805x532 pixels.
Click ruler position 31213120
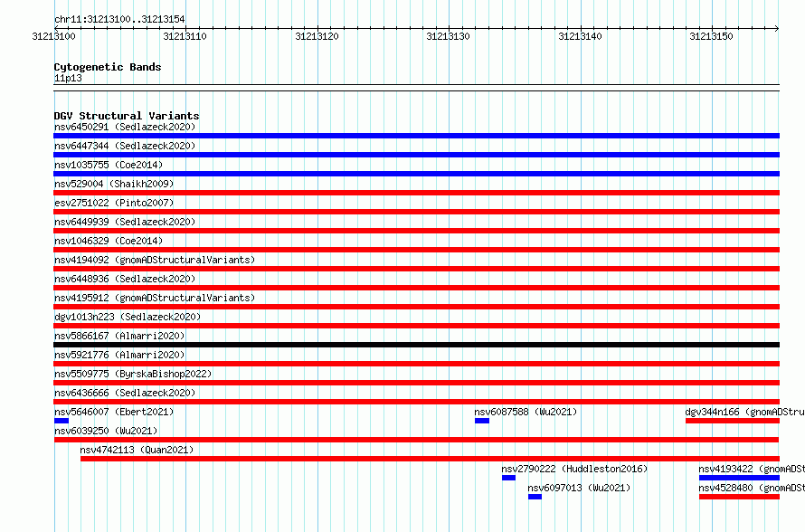317,36
